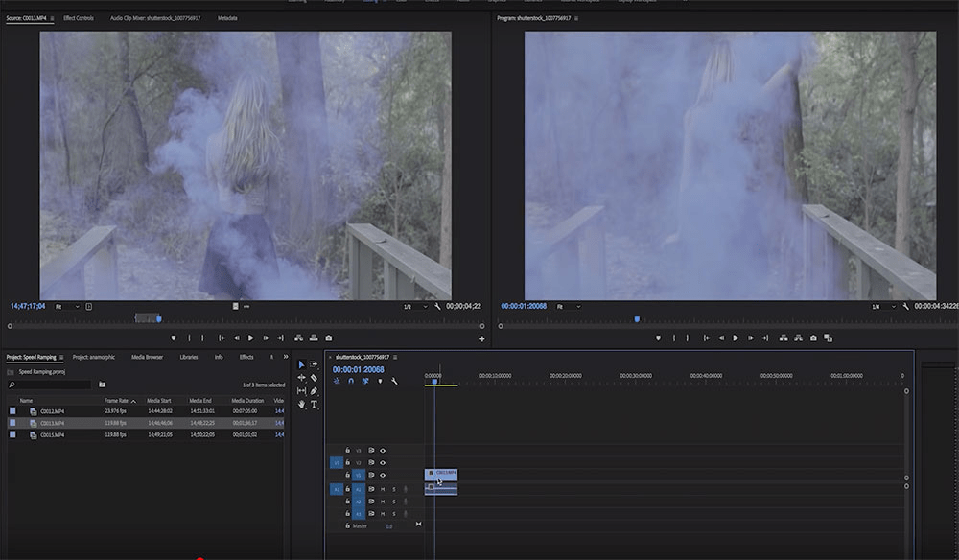Select the Razor tool in the timeline toolbar

pos(314,379)
